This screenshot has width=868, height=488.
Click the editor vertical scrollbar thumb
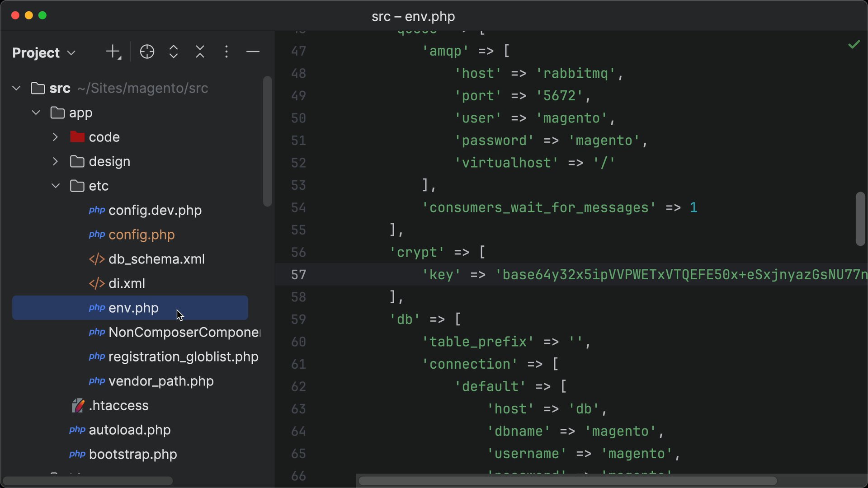[x=860, y=219]
